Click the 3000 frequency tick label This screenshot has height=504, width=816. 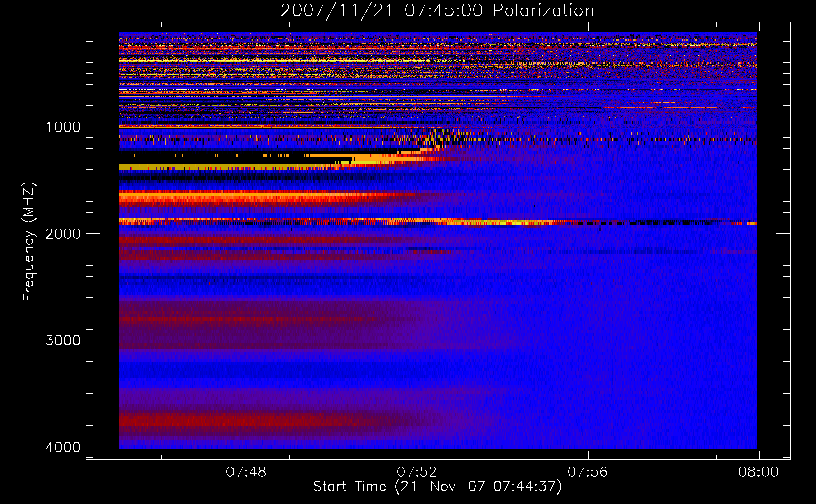click(x=63, y=340)
